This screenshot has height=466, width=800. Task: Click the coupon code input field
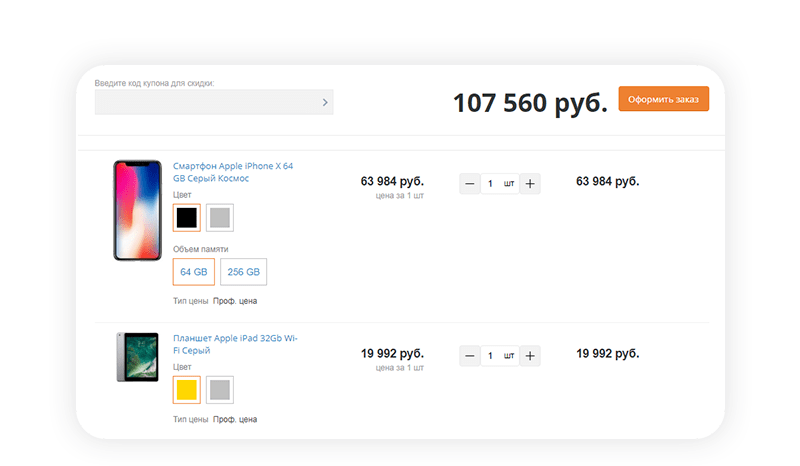(x=214, y=102)
